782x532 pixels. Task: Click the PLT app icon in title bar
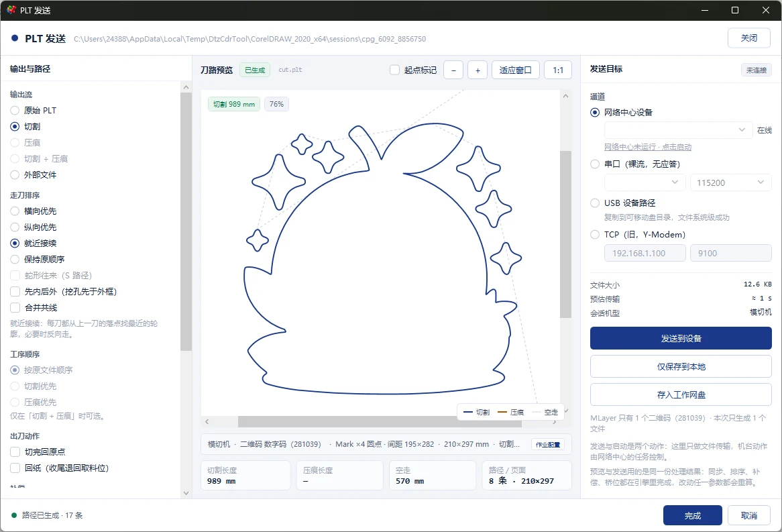coord(11,10)
